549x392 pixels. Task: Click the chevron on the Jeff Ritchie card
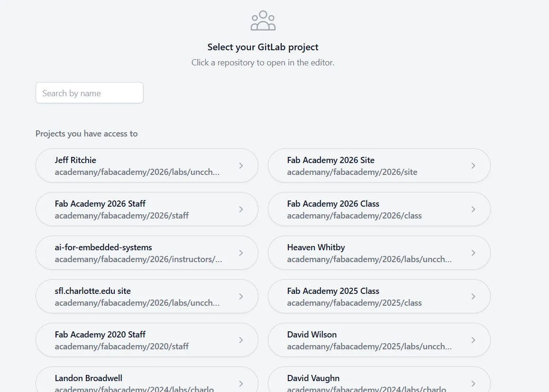coord(241,166)
